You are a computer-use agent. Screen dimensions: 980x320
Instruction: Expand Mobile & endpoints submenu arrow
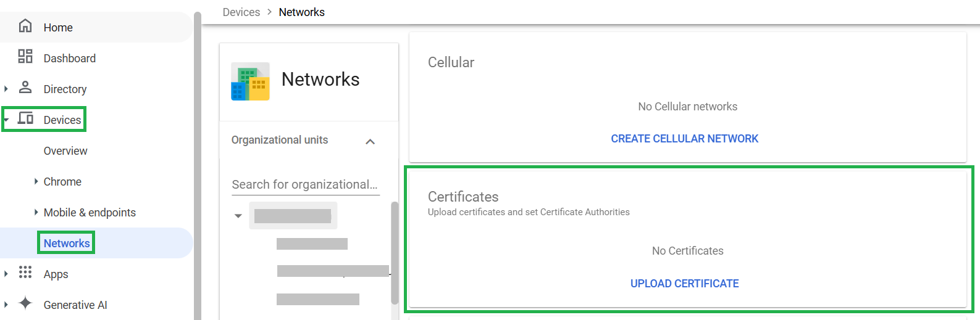point(36,212)
